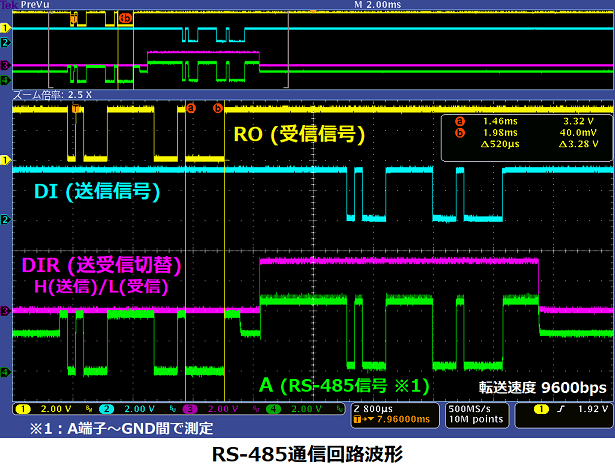Click the Z 800µs zoom timebase readout
The width and height of the screenshot is (615, 468).
(x=373, y=409)
